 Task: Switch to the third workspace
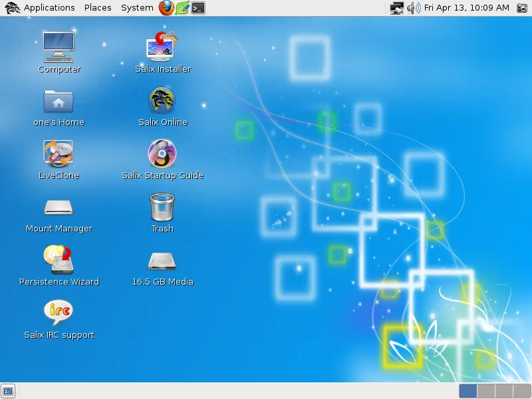click(x=504, y=391)
